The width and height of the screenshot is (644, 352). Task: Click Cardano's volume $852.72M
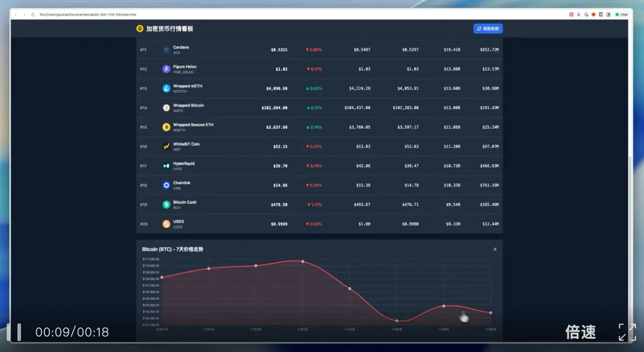pyautogui.click(x=489, y=49)
